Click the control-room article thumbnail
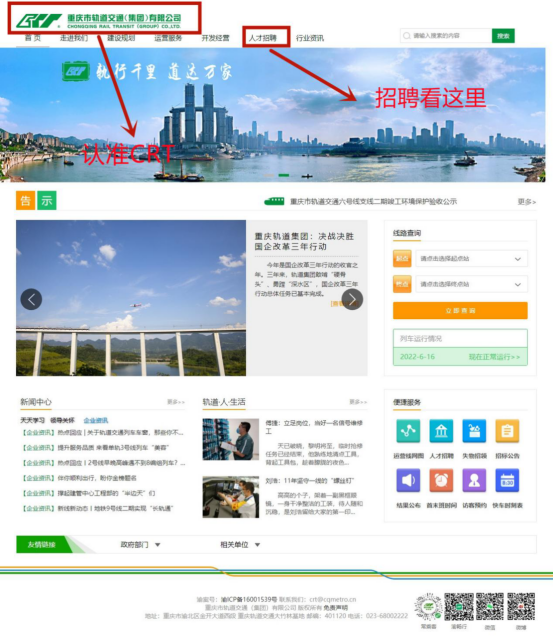The image size is (553, 641). pos(231,497)
